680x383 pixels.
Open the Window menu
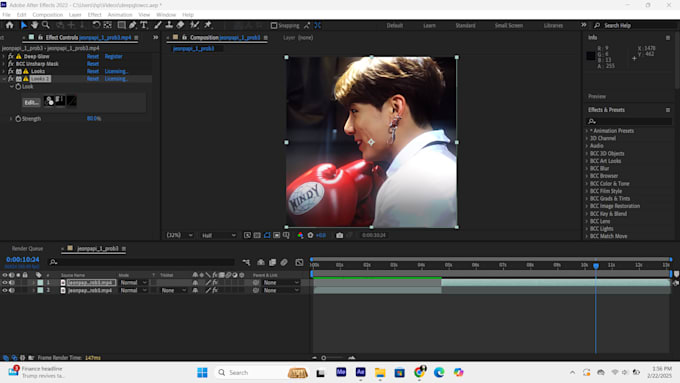coord(166,15)
